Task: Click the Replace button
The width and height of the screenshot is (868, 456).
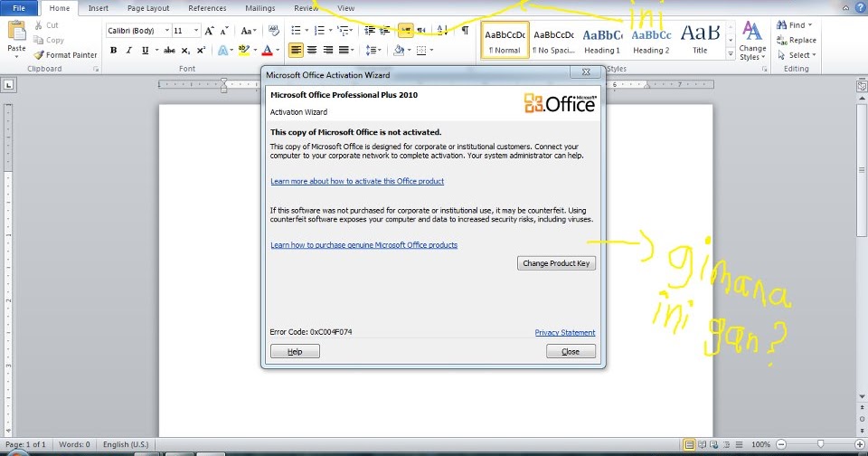Action: coord(796,40)
